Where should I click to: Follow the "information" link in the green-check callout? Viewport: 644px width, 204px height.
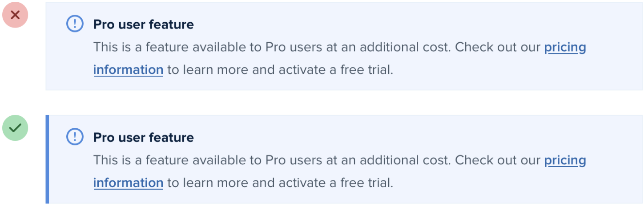point(128,183)
